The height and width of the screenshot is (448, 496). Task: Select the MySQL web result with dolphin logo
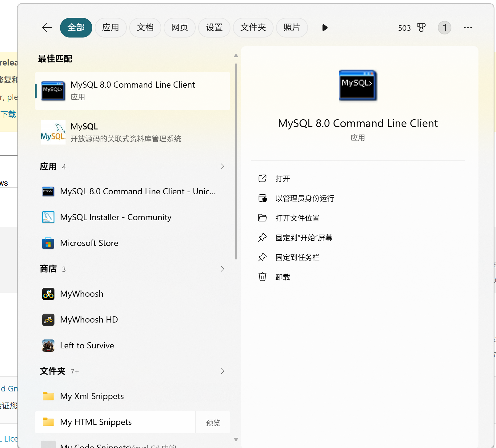132,132
